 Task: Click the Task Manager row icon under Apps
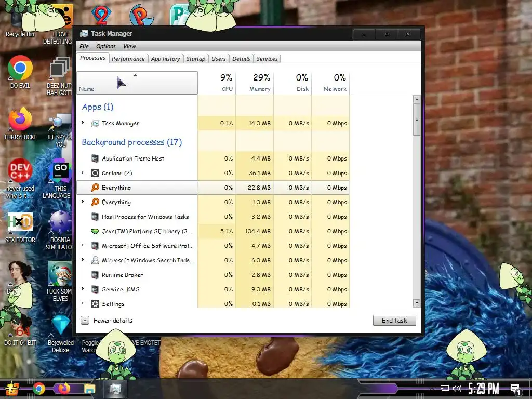click(x=95, y=124)
